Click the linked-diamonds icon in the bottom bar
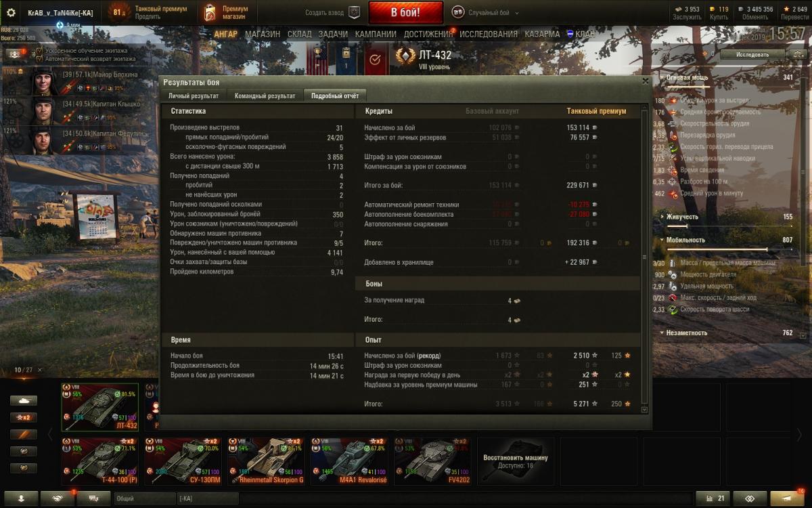 click(x=750, y=498)
